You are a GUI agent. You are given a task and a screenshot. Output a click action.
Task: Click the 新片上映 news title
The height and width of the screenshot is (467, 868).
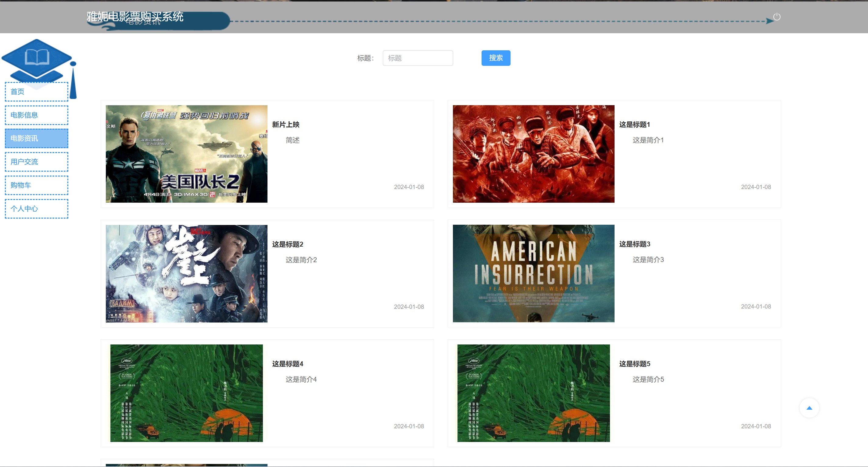[x=286, y=125]
